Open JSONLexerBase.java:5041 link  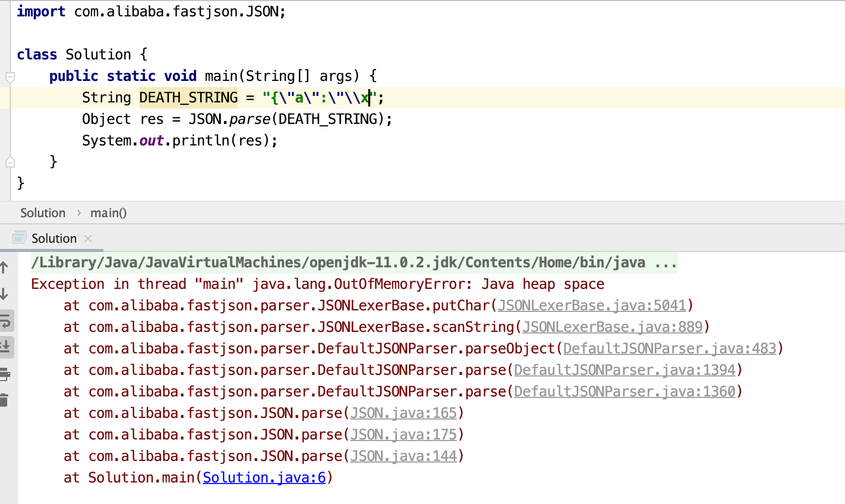click(591, 306)
